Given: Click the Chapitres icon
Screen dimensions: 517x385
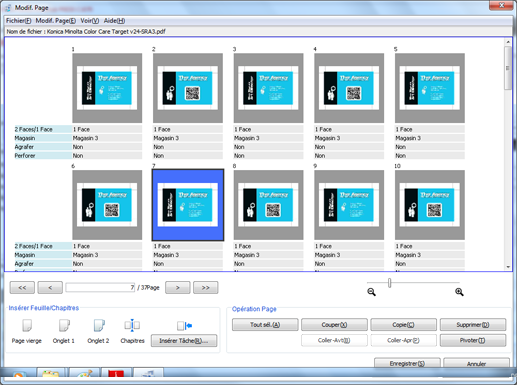Looking at the screenshot, I should tap(132, 325).
